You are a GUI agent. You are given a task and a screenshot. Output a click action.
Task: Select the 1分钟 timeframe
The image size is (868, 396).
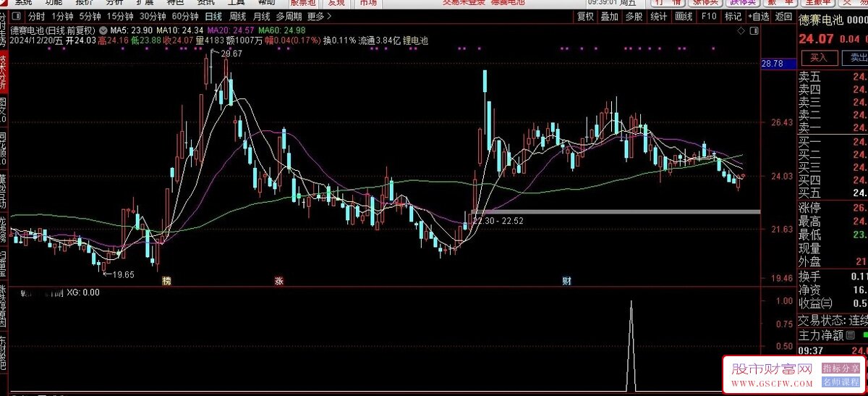(63, 17)
